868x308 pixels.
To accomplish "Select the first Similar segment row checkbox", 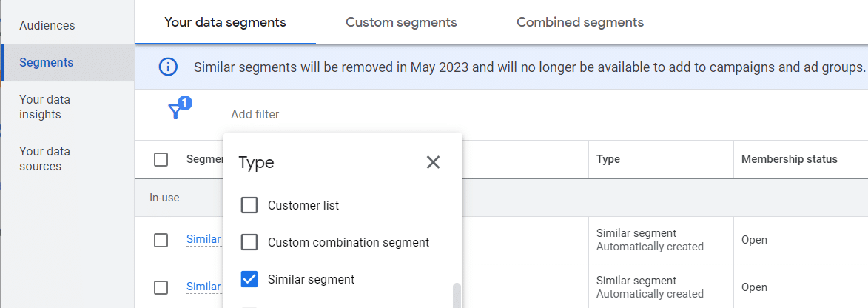I will tap(161, 240).
